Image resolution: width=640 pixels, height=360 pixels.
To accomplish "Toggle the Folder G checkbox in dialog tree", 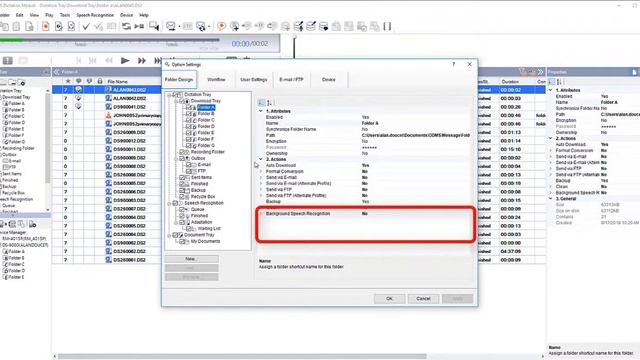I will [189, 145].
